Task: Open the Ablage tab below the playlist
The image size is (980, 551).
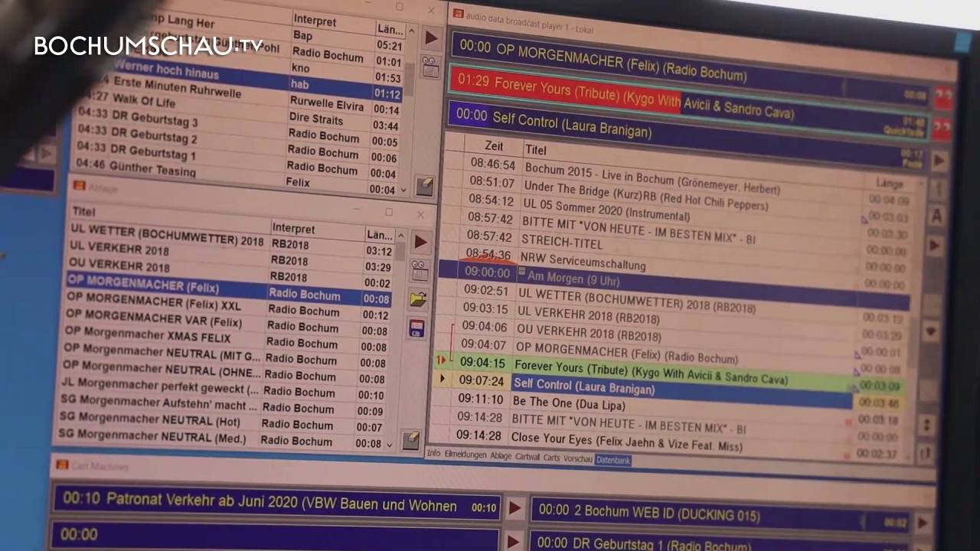Action: point(501,456)
